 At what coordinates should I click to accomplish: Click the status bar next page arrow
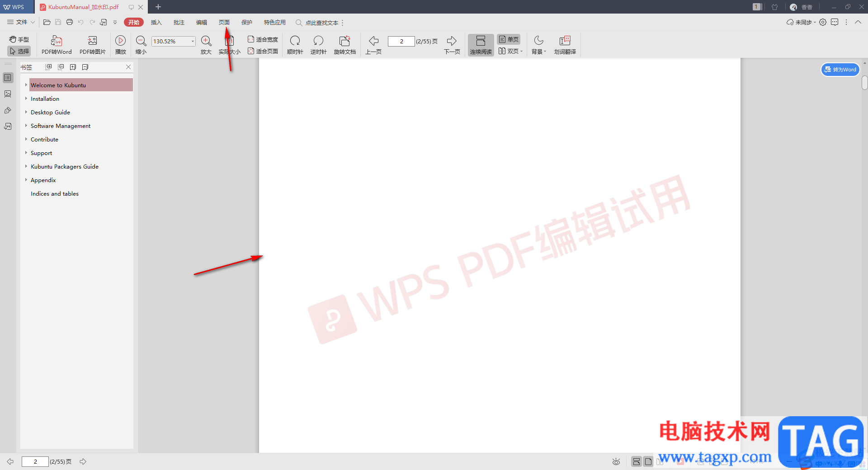(x=83, y=461)
